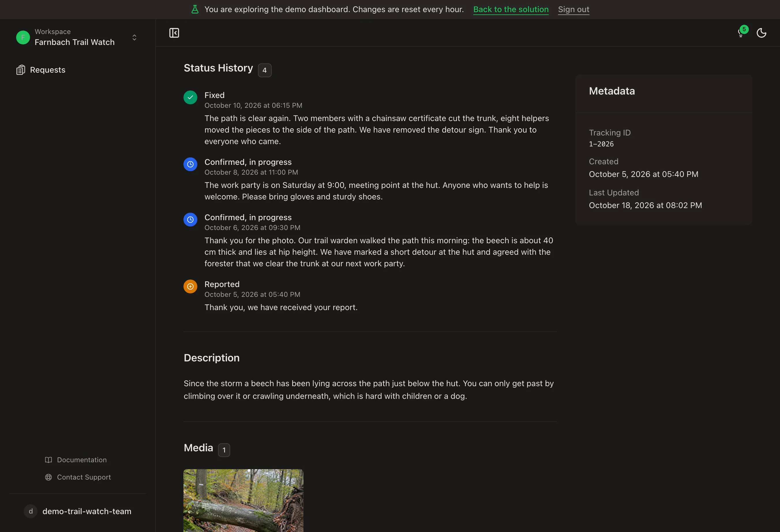The width and height of the screenshot is (780, 532).
Task: Click the orange Reported status icon
Action: (190, 286)
